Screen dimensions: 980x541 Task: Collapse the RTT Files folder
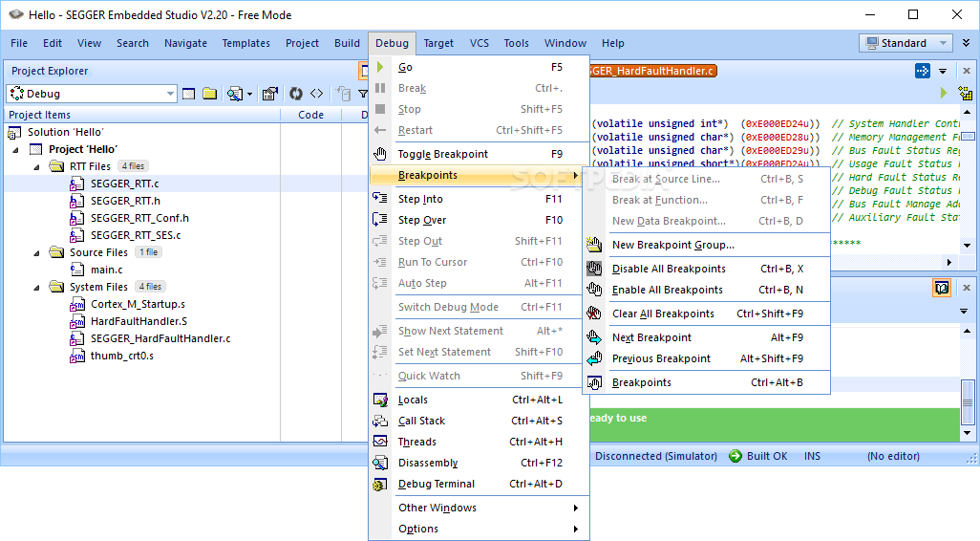coord(36,167)
